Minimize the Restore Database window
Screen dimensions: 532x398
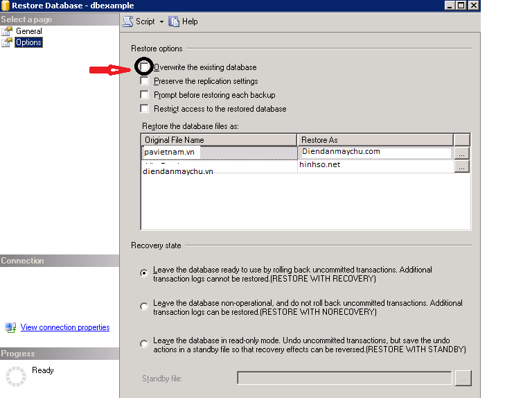pyautogui.click(x=450, y=6)
